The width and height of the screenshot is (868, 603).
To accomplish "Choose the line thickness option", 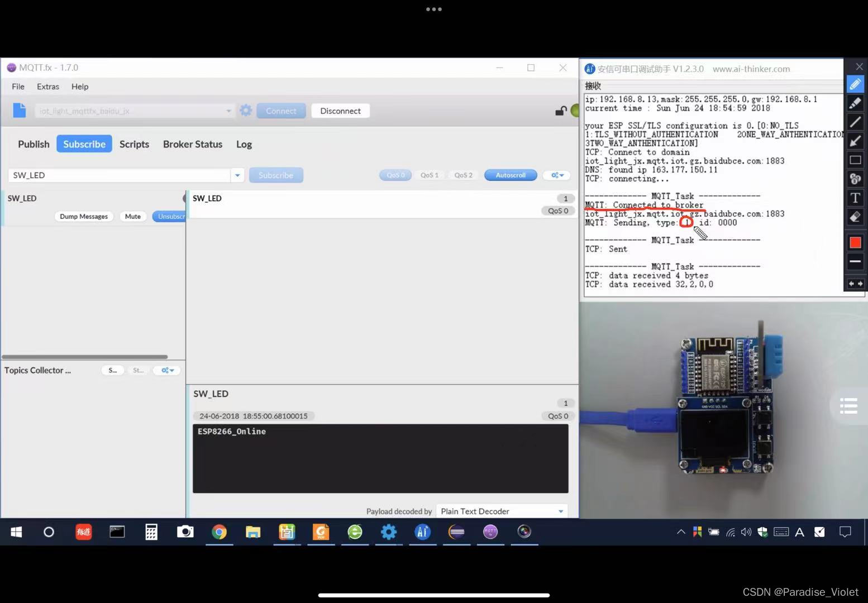I will [855, 261].
